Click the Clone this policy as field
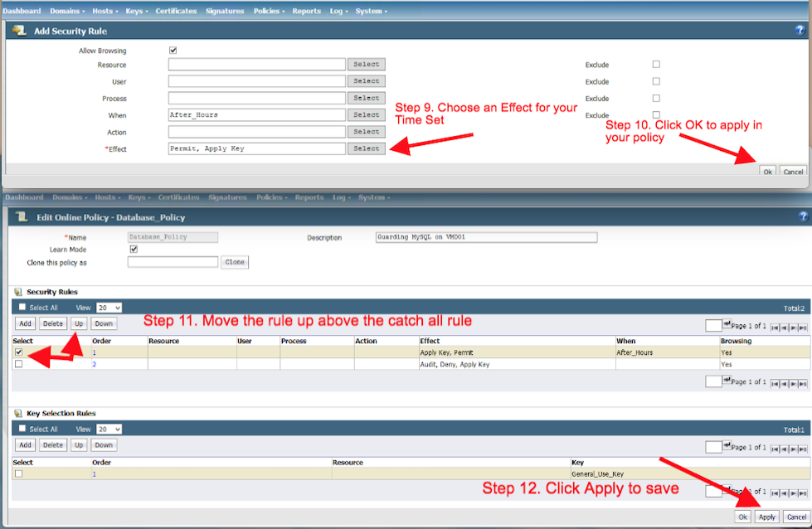The image size is (812, 529). click(x=173, y=262)
